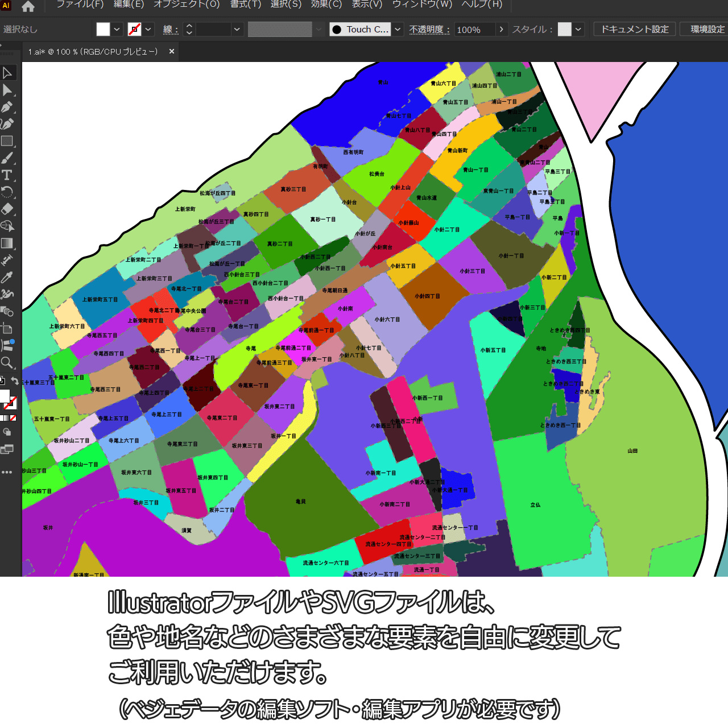
Task: Swap fill and stroke colors
Action: pyautogui.click(x=15, y=381)
